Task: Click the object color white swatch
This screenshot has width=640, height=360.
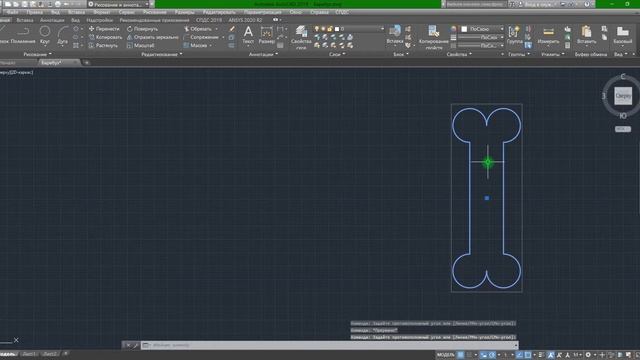Action: (464, 29)
